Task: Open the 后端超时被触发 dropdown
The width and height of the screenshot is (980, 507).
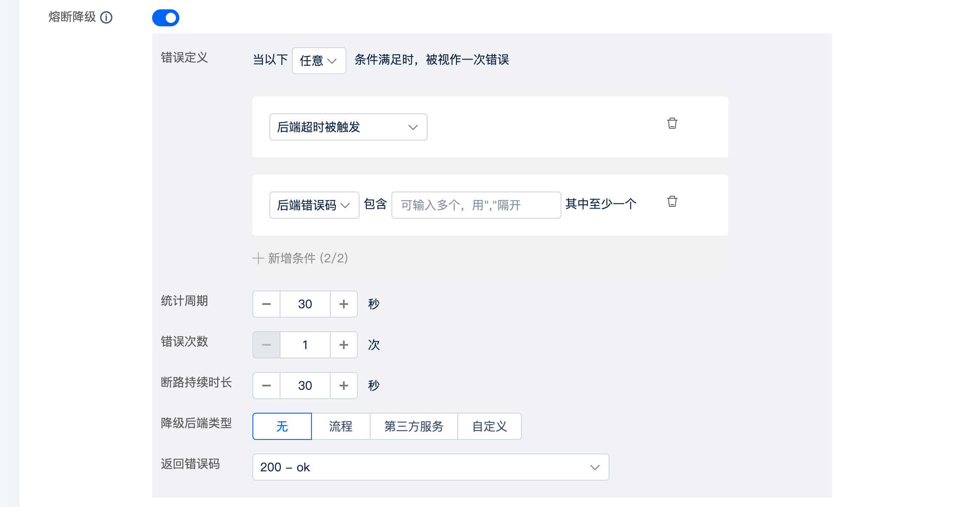Action: tap(348, 127)
